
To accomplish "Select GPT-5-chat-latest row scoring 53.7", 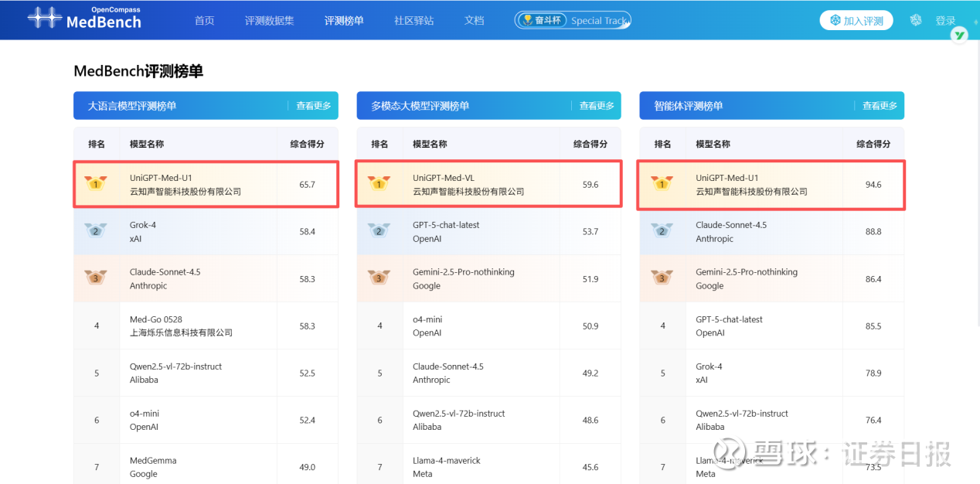I will point(488,231).
